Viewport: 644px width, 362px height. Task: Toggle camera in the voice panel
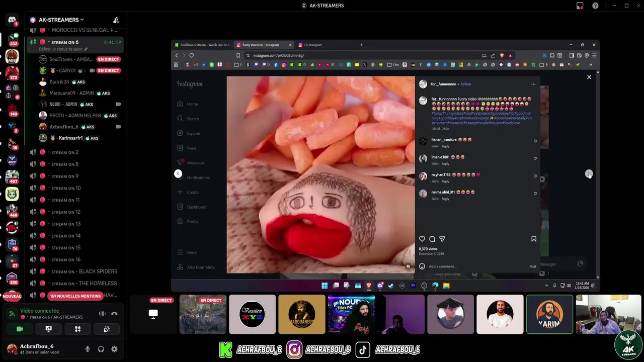point(20,329)
